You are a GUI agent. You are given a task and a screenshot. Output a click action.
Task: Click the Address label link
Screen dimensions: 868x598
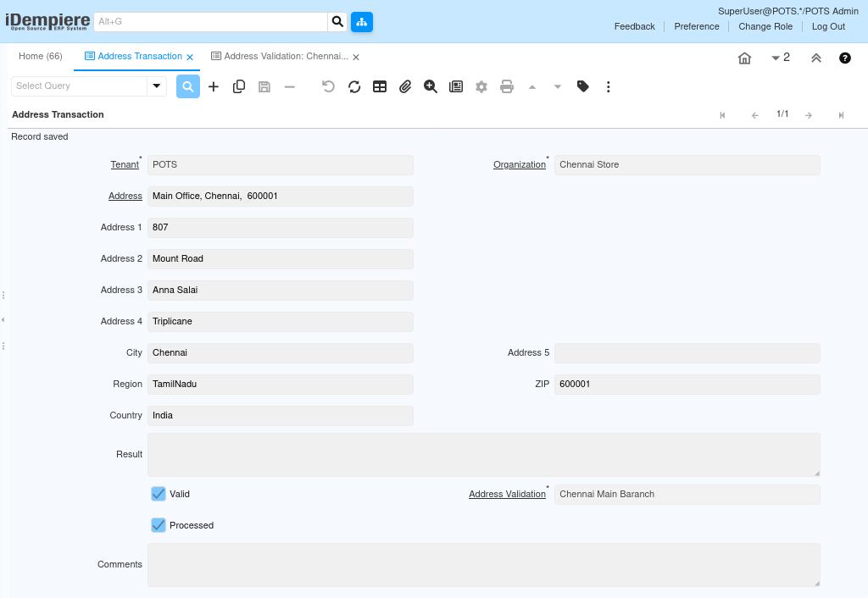(x=125, y=197)
